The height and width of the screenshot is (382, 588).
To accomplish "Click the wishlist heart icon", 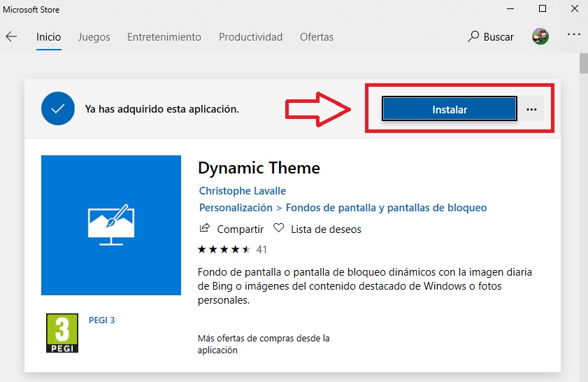I will (x=279, y=228).
